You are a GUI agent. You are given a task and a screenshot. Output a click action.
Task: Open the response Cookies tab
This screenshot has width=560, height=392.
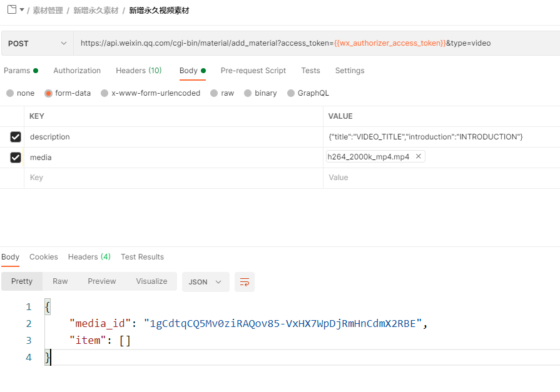(x=44, y=257)
